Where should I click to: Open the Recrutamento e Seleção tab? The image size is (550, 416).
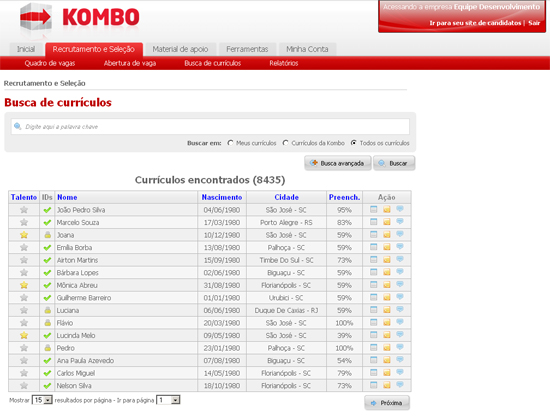pos(94,49)
